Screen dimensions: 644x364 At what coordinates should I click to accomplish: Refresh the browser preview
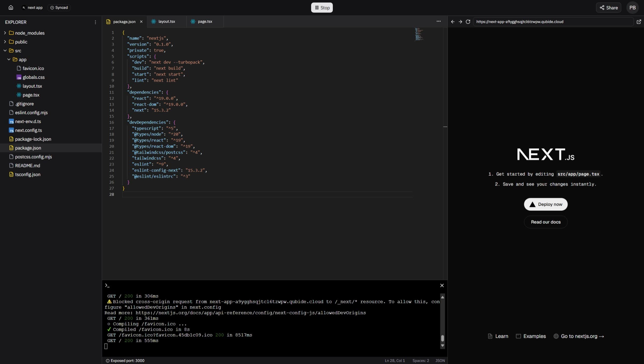468,22
